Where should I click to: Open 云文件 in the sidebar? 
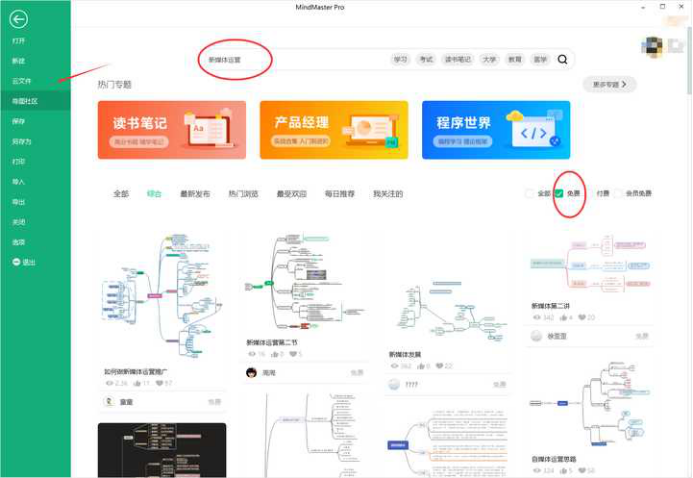pyautogui.click(x=22, y=81)
